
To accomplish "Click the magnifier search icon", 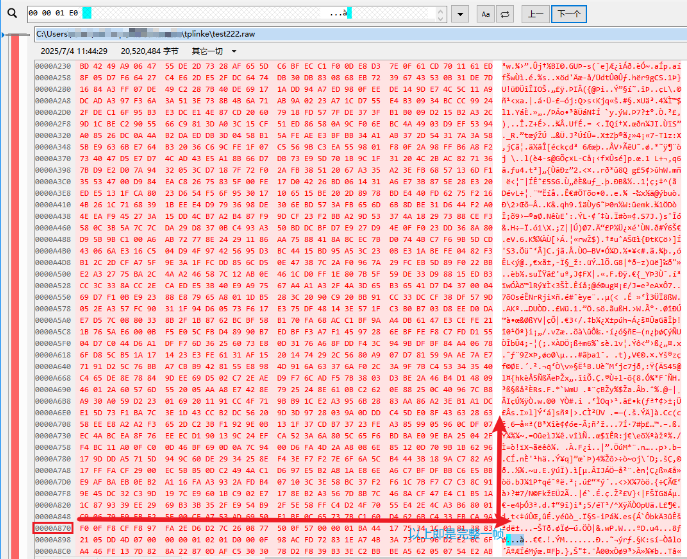I will [x=12, y=14].
